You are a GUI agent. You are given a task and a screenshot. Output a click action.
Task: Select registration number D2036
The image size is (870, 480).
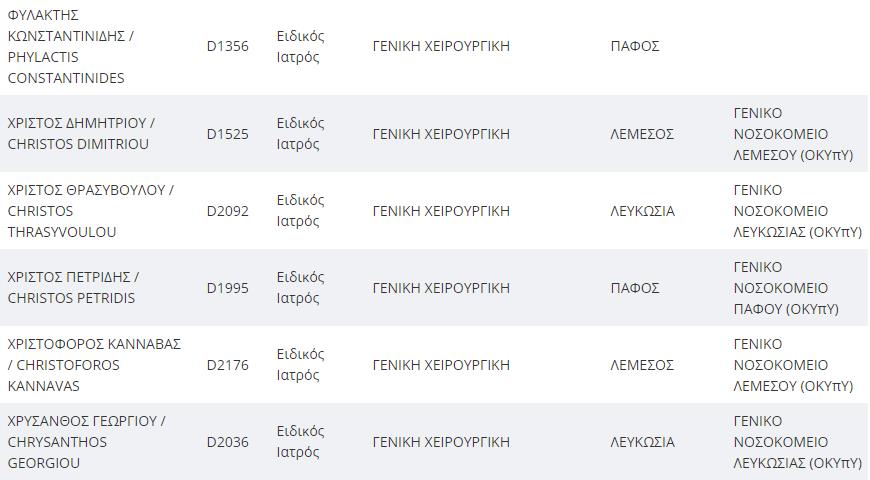pos(227,442)
